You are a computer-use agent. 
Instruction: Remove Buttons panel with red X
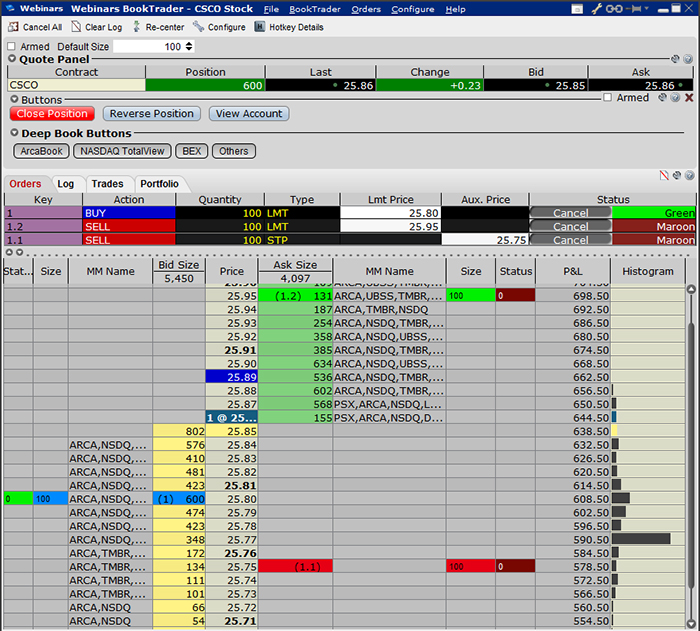click(x=689, y=98)
